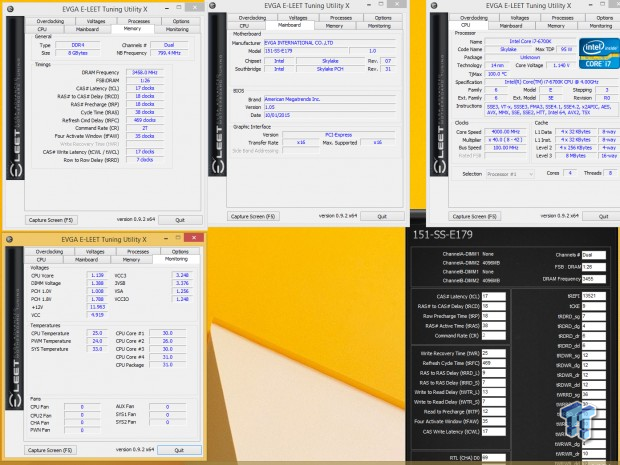Click Quit in the Memory window
Screen dimensions: 620x465
pos(180,220)
